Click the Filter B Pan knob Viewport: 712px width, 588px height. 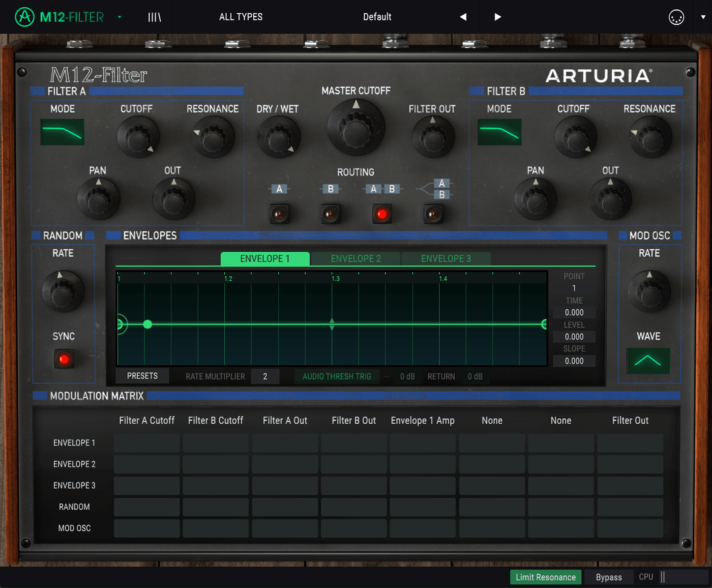click(x=535, y=199)
